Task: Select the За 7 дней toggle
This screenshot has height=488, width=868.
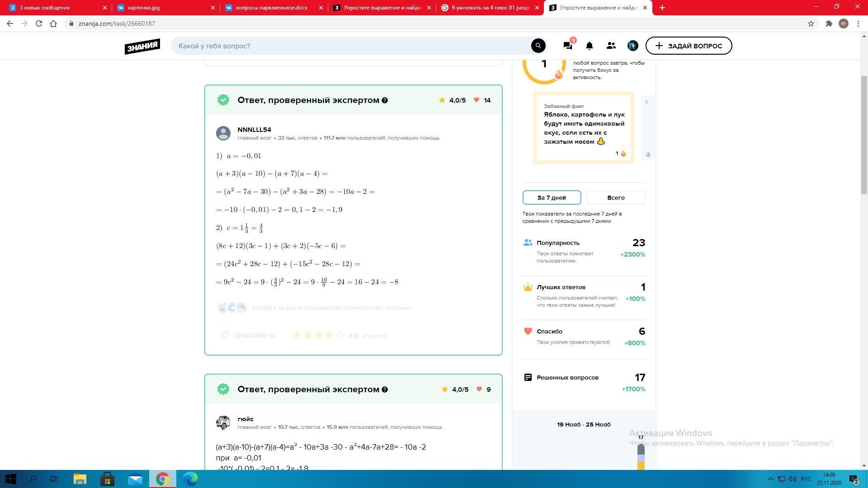Action: tap(552, 197)
